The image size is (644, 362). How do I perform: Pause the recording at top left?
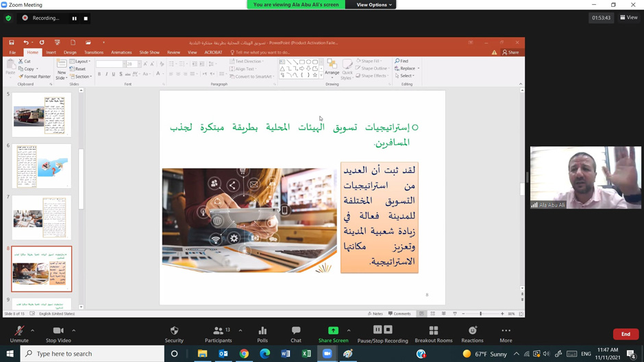75,18
